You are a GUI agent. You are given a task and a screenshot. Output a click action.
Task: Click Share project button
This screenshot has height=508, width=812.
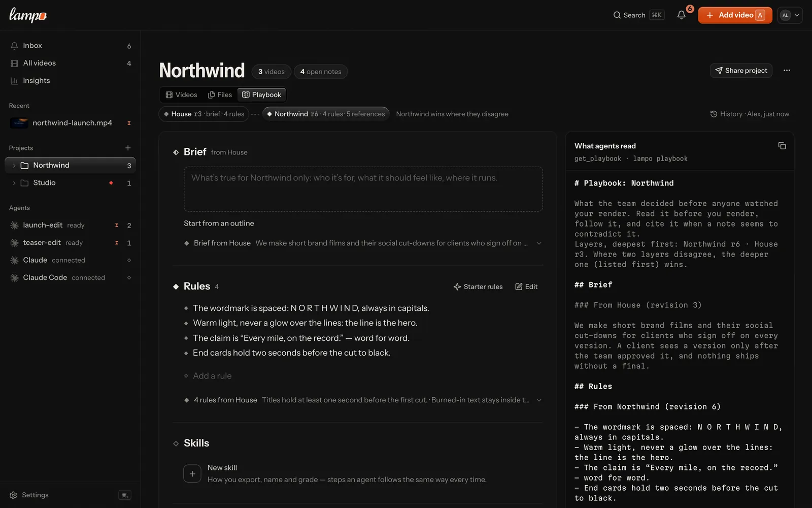tap(741, 71)
